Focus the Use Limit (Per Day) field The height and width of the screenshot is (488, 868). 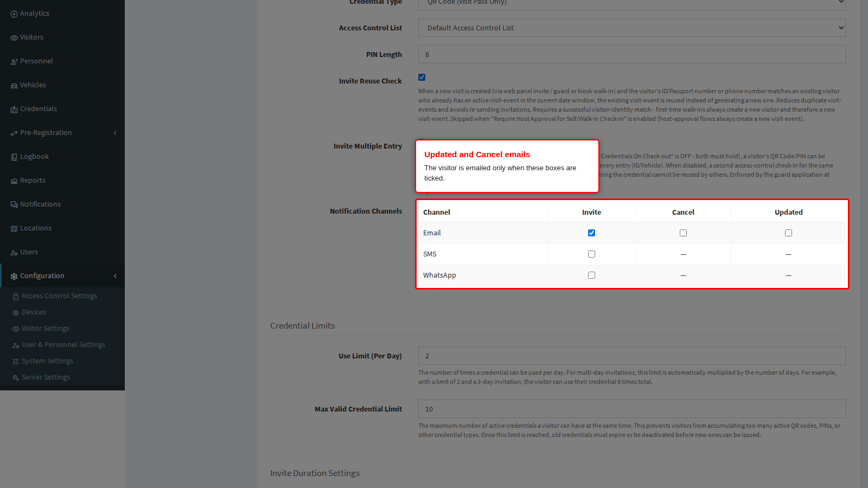632,356
